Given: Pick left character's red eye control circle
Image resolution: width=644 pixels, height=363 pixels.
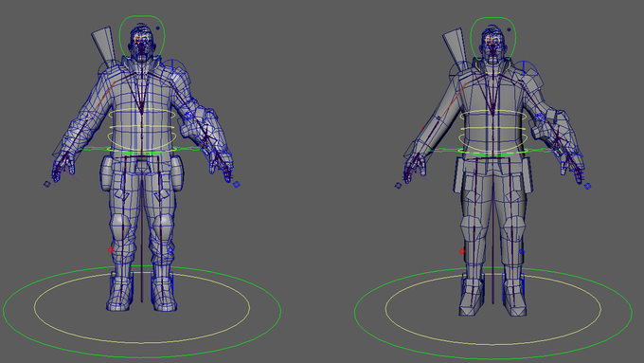Looking at the screenshot, I should (138, 40).
